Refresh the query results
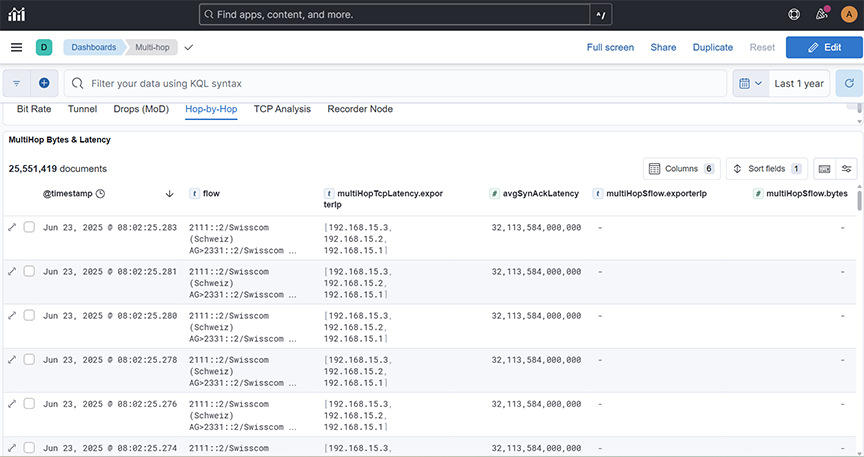The width and height of the screenshot is (864, 457). pyautogui.click(x=848, y=84)
